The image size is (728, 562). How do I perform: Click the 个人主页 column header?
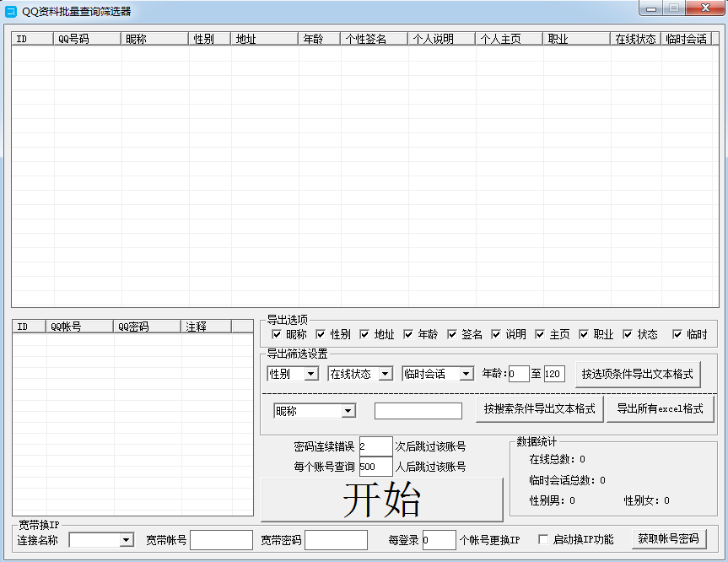pyautogui.click(x=510, y=39)
